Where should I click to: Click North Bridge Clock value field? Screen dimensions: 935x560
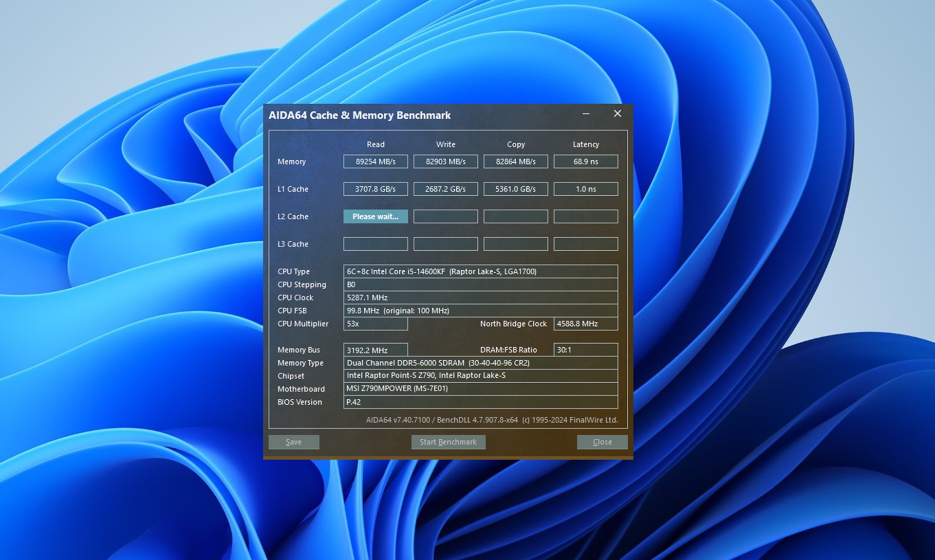point(585,324)
